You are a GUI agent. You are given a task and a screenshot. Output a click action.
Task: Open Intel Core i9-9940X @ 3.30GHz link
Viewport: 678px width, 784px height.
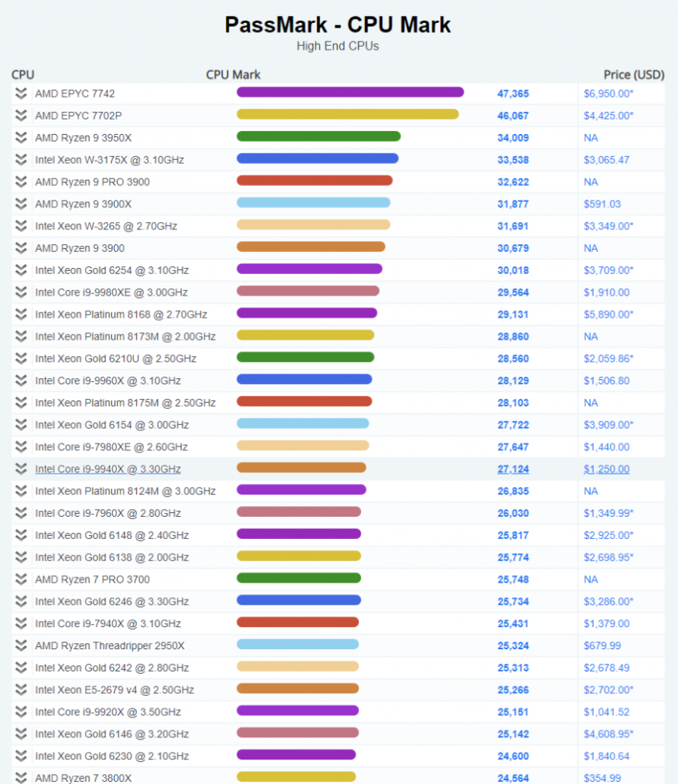pyautogui.click(x=108, y=469)
